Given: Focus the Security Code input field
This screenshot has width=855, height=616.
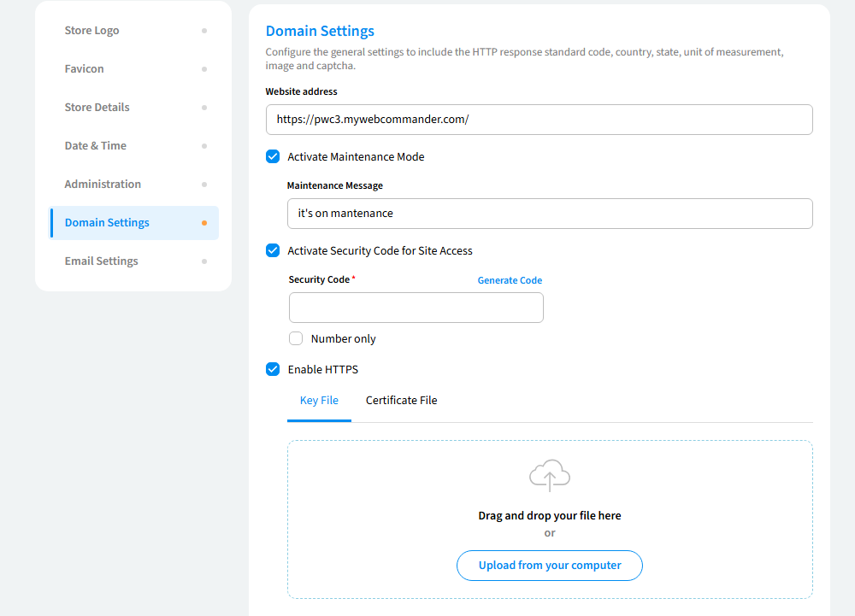Looking at the screenshot, I should pyautogui.click(x=416, y=308).
